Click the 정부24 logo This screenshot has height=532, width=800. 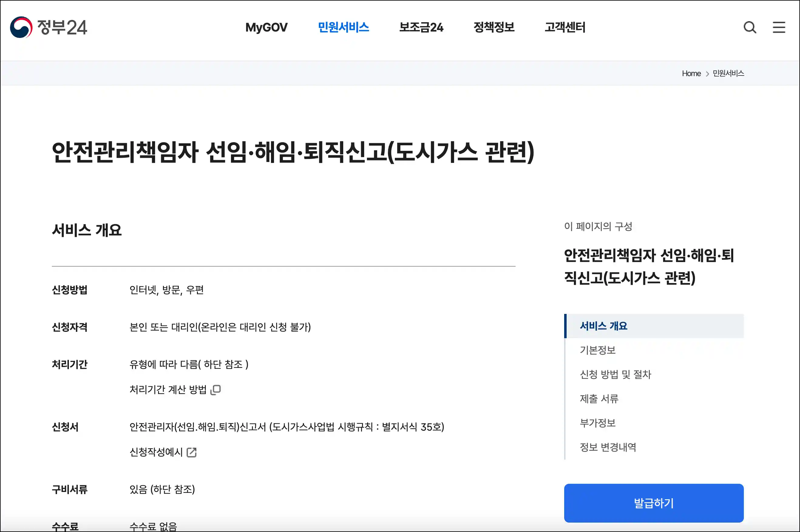(48, 27)
